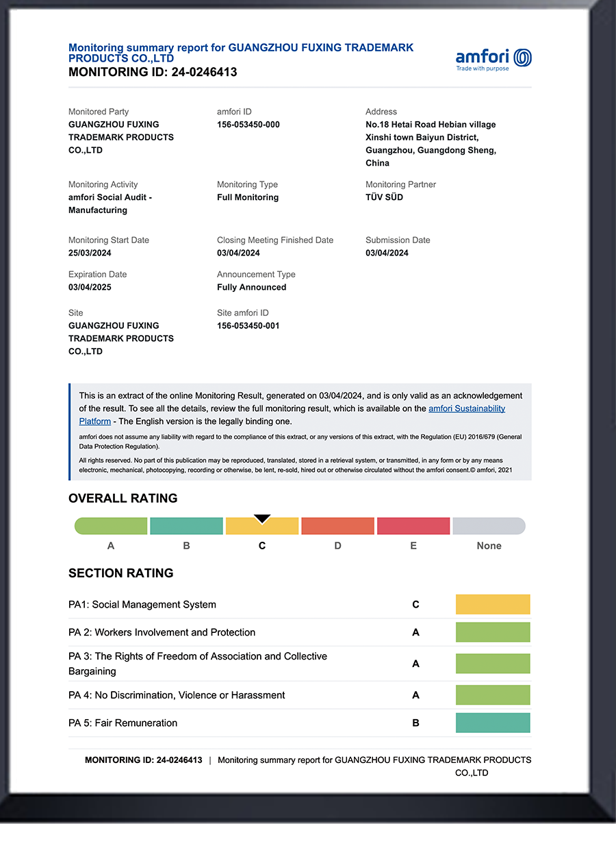Select 'PA 2: Workers Involvement and Protection' text
Image resolution: width=616 pixels, height=863 pixels.
point(162,632)
